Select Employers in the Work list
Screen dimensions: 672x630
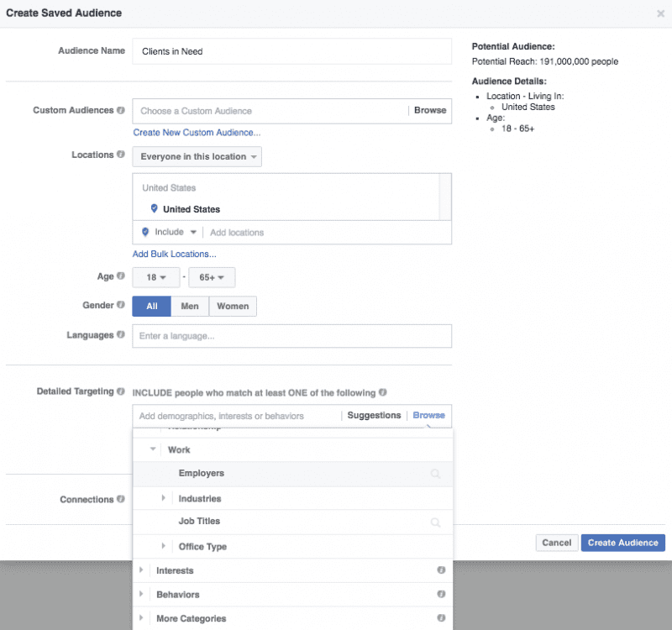[202, 474]
